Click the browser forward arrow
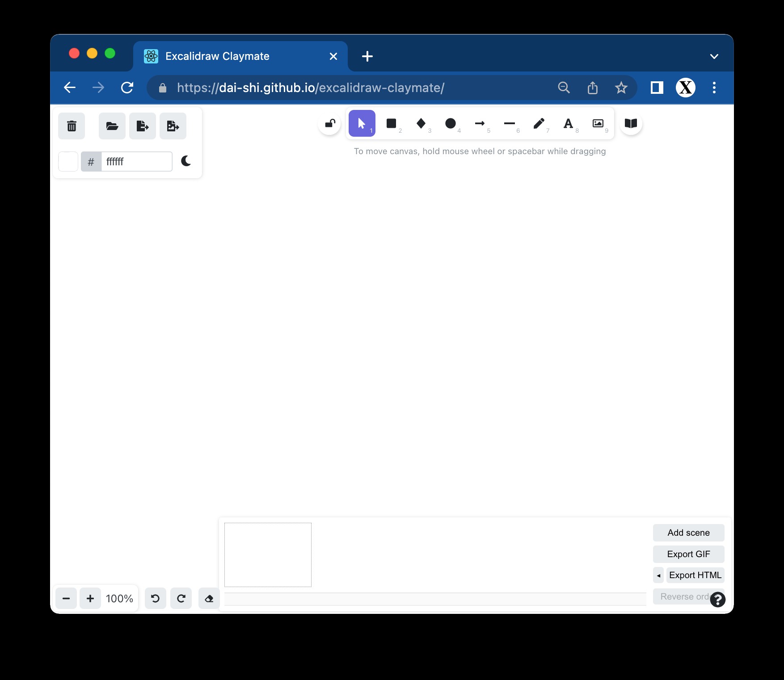 (98, 88)
